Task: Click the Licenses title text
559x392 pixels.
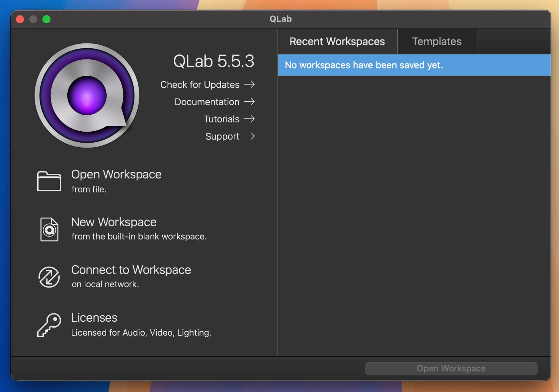Action: [94, 318]
